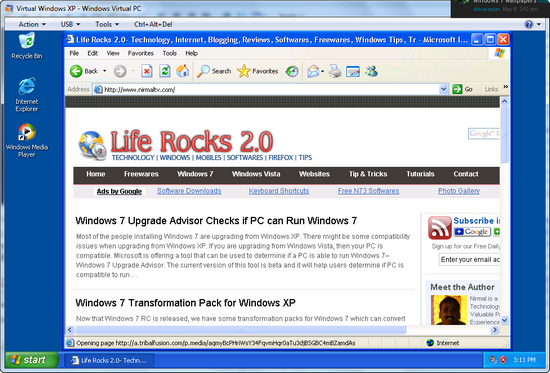The image size is (550, 373).
Task: Open the Virtual PC Tools dropdown
Action: (107, 24)
